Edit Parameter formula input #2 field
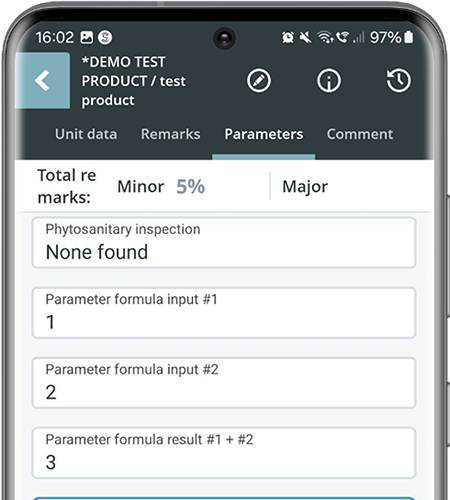This screenshot has height=500, width=450. (224, 383)
